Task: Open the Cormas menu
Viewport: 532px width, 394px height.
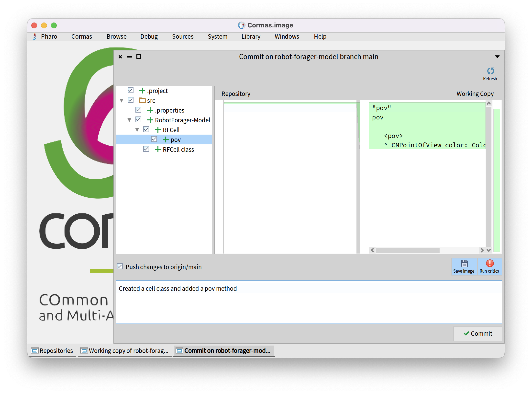Action: (x=81, y=37)
